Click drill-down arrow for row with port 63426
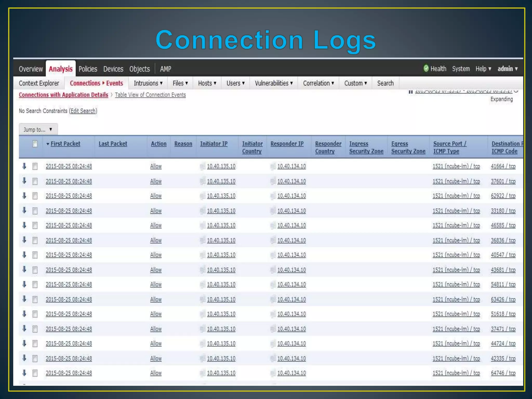This screenshot has width=532, height=399. pyautogui.click(x=24, y=299)
